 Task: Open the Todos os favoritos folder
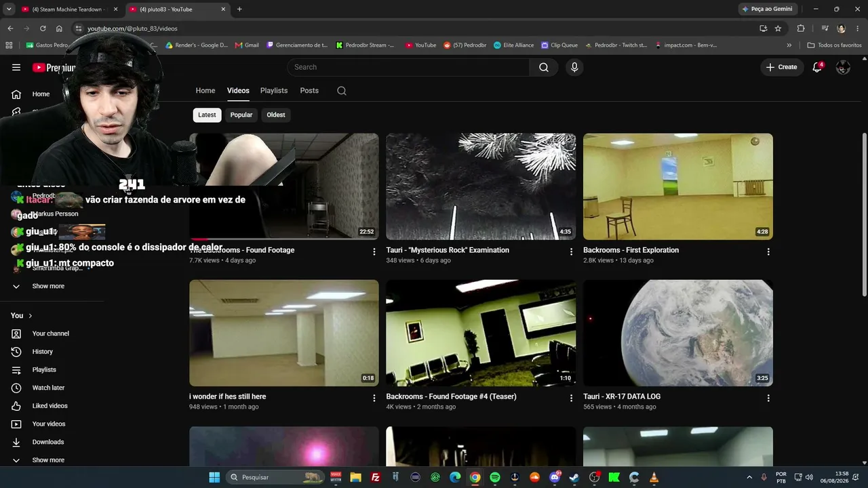click(x=834, y=45)
